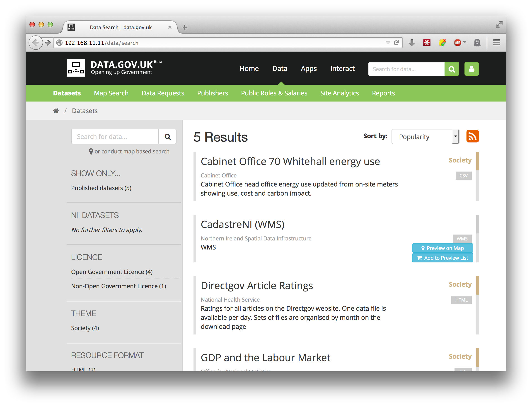The height and width of the screenshot is (407, 532).
Task: Reload the page with refresh icon
Action: 396,43
